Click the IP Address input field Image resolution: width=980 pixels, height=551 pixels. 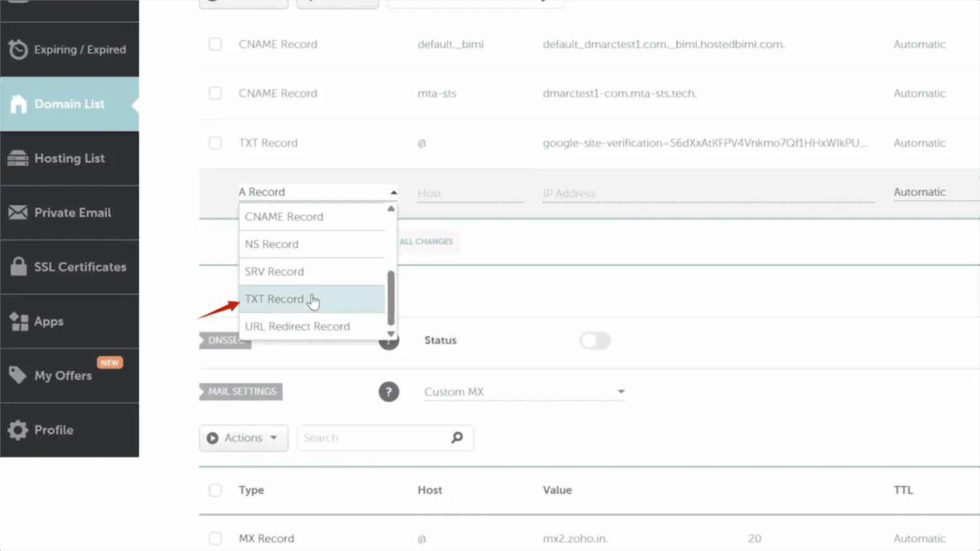click(x=708, y=193)
